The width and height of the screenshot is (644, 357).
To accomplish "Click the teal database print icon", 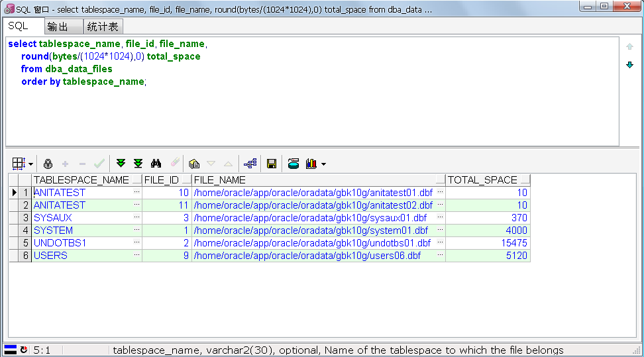I will coord(294,164).
